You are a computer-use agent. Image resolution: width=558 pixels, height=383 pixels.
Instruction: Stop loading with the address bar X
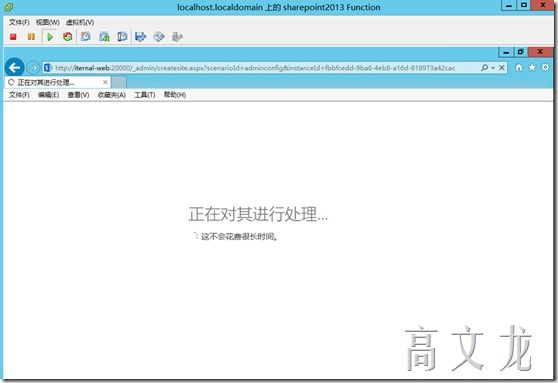pos(502,67)
